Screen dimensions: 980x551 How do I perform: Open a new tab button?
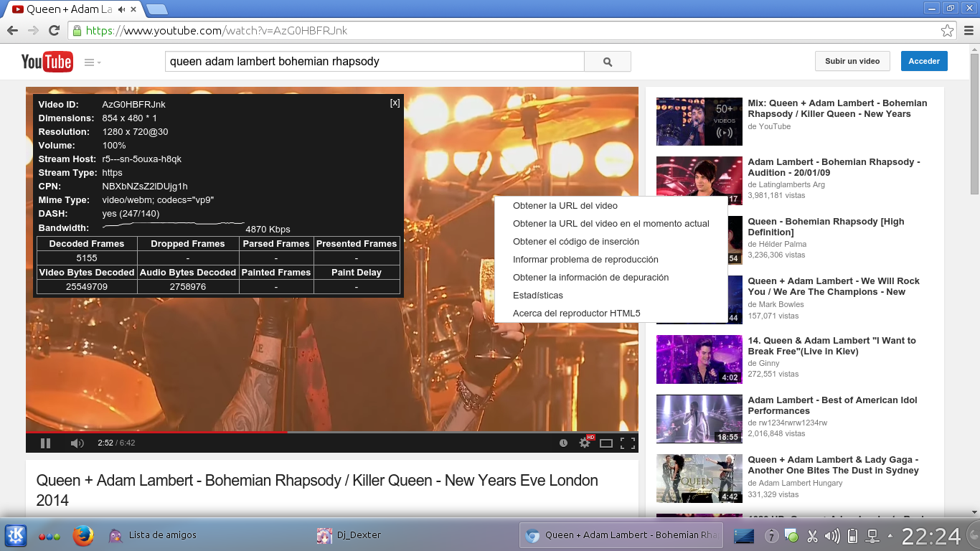[x=156, y=9]
